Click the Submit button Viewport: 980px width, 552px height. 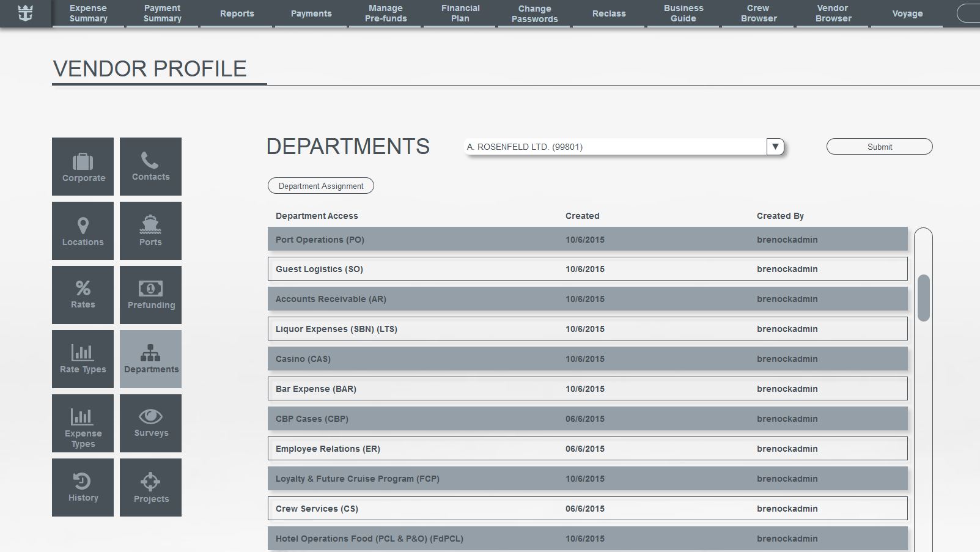(879, 147)
